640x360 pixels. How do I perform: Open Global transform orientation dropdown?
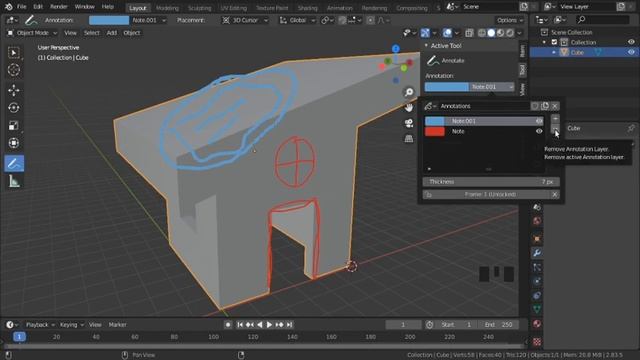(x=298, y=20)
